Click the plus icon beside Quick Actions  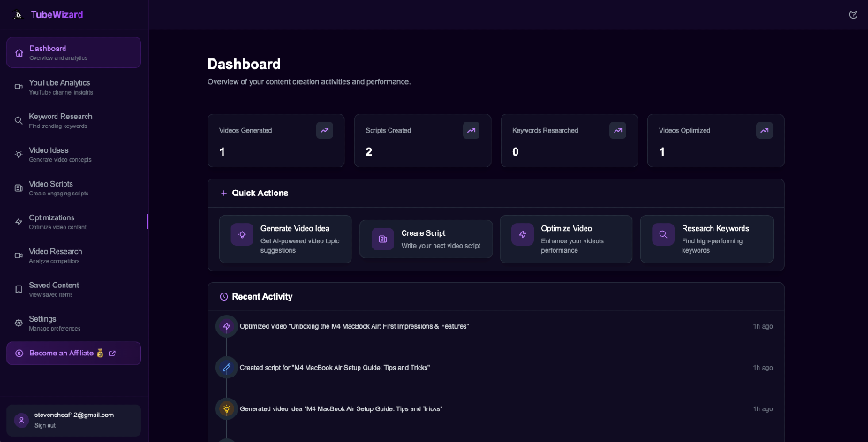point(223,194)
